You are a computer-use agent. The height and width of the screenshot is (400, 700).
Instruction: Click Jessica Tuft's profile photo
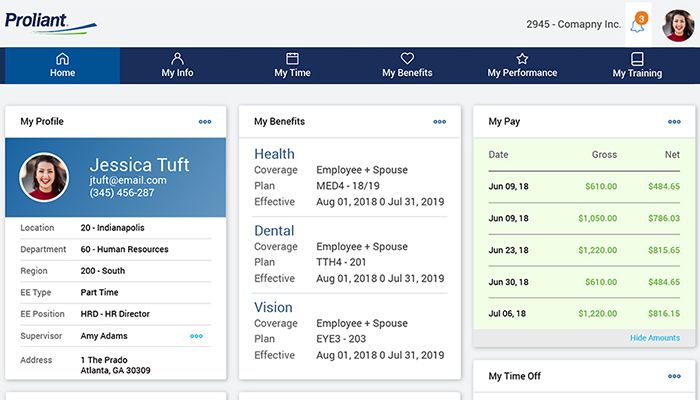pyautogui.click(x=44, y=177)
